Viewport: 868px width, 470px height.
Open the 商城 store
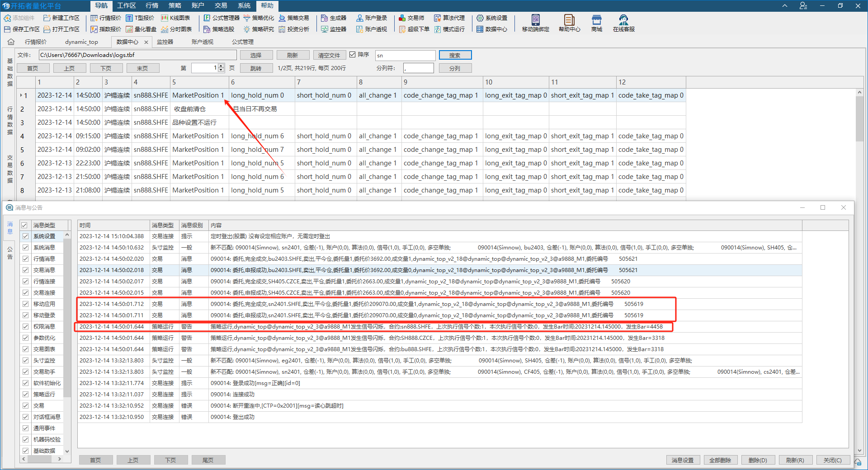pyautogui.click(x=597, y=23)
